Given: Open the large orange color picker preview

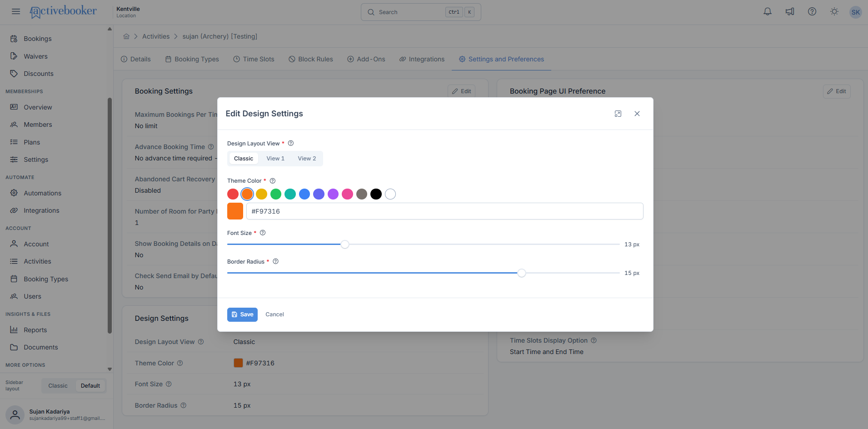Looking at the screenshot, I should pyautogui.click(x=235, y=211).
